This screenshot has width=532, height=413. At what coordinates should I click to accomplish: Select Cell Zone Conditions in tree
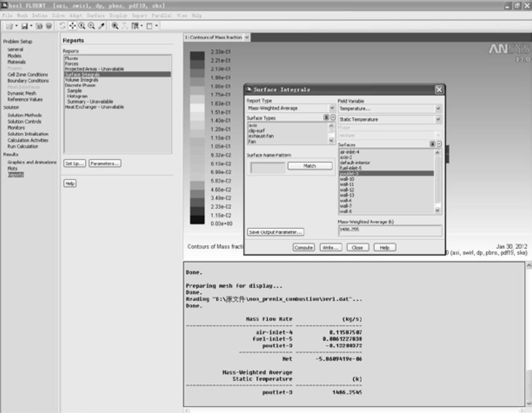pos(28,74)
